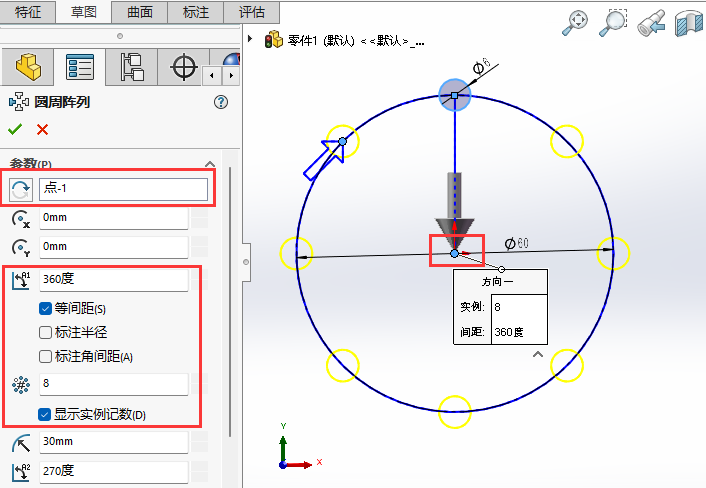Click the radius icon beside 30mm

[21, 443]
